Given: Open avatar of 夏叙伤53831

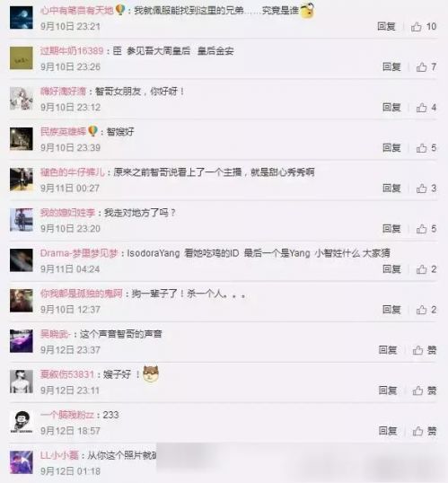Looking at the screenshot, I should [22, 382].
